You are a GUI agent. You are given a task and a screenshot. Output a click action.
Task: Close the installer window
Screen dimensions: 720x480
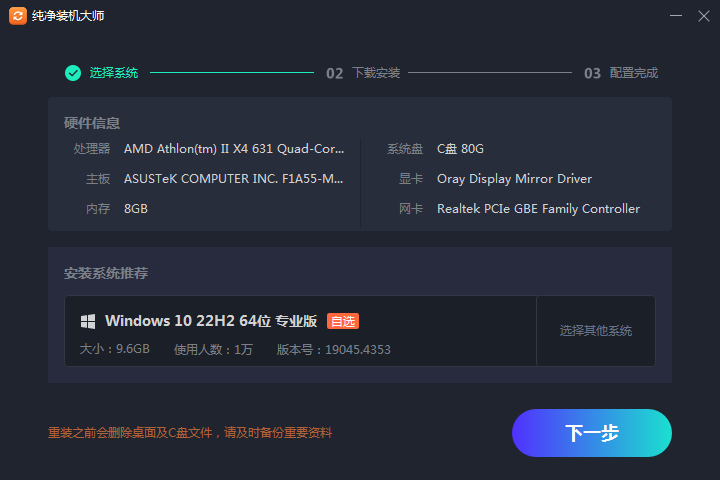[x=703, y=16]
